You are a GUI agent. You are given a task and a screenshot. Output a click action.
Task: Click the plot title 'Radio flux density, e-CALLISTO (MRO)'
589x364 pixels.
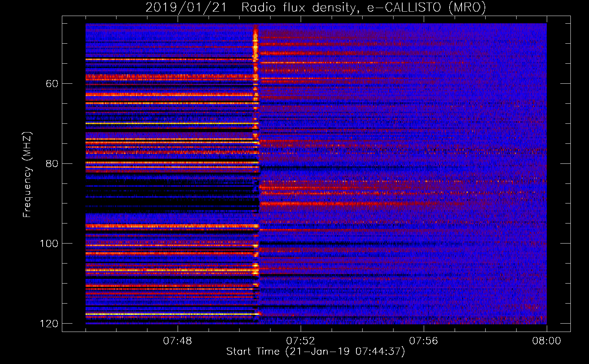click(x=364, y=7)
